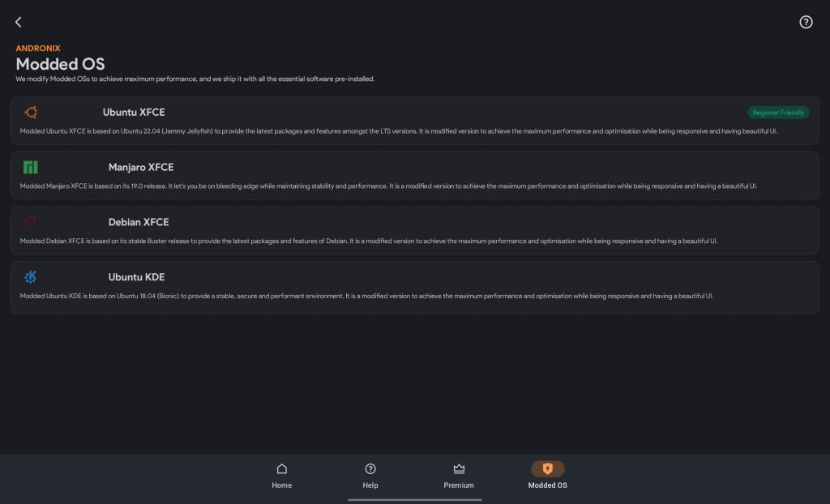Select the Modded OS tab label
Screen dimensions: 830x504
547,485
